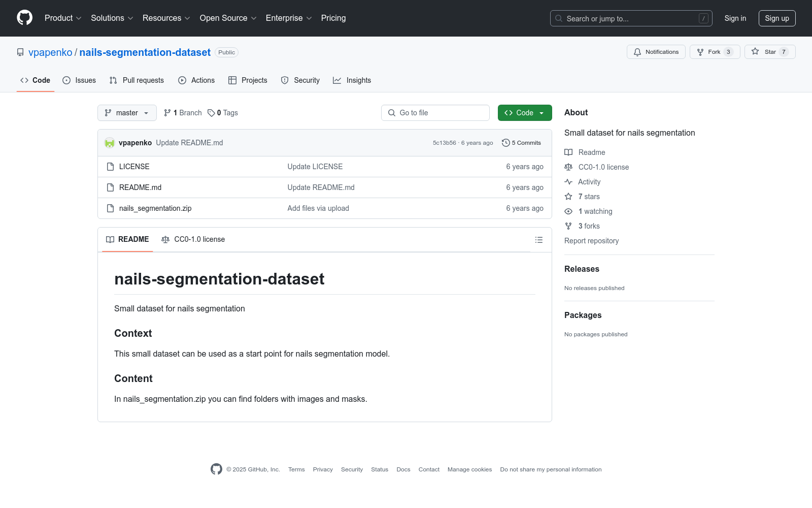This screenshot has width=812, height=508.
Task: Open the nails-segmentation-dataset repo link
Action: click(x=145, y=52)
